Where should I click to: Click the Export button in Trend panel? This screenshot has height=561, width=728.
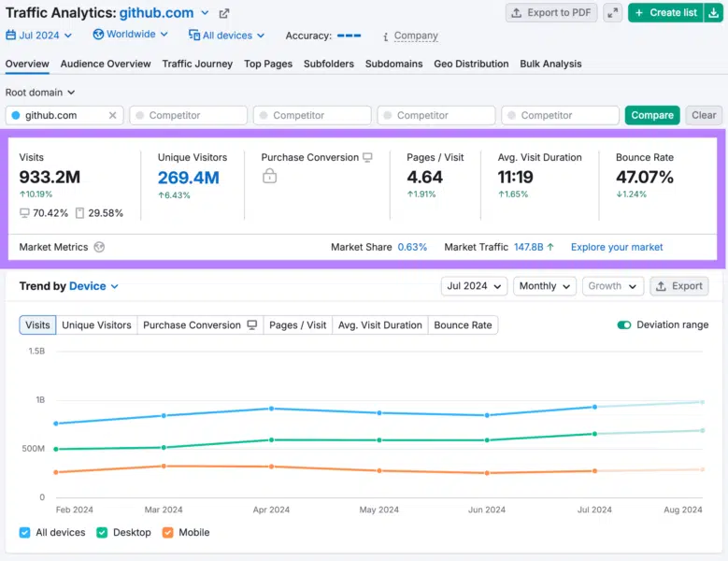[679, 286]
